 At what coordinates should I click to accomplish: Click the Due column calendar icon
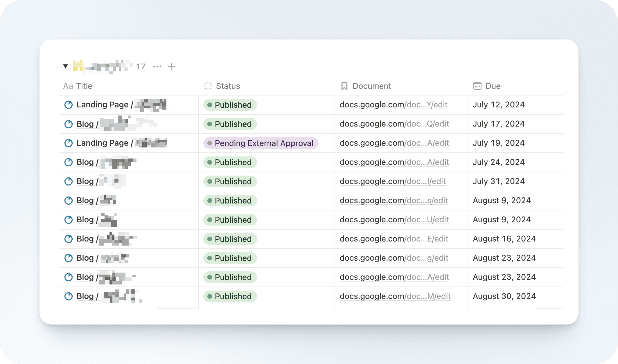pos(477,86)
